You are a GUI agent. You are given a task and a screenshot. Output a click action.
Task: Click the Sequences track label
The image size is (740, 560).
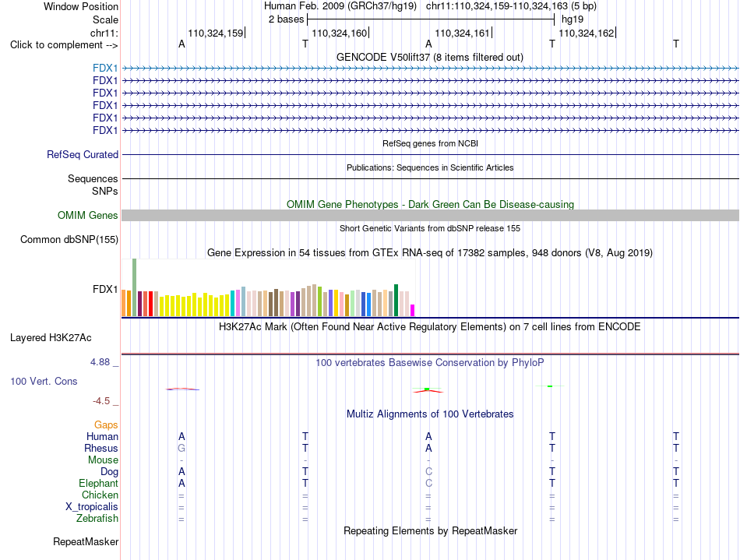click(93, 178)
